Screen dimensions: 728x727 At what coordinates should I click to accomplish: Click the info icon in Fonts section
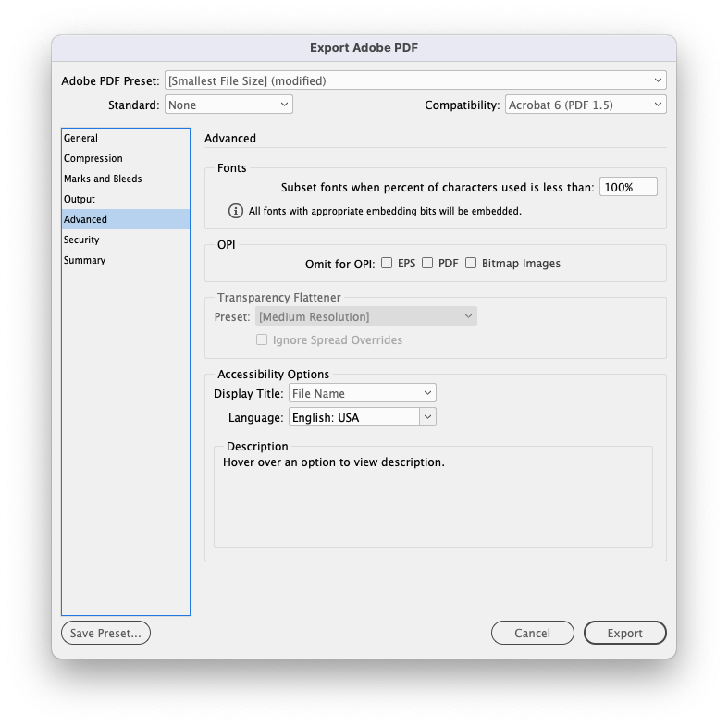click(x=235, y=211)
